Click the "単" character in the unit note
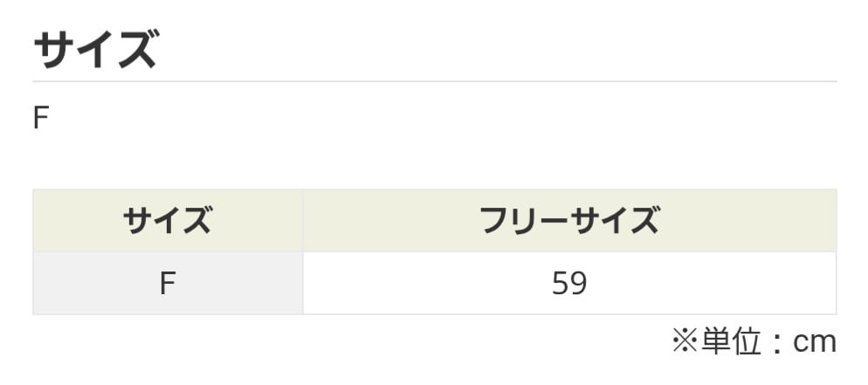 (x=715, y=341)
